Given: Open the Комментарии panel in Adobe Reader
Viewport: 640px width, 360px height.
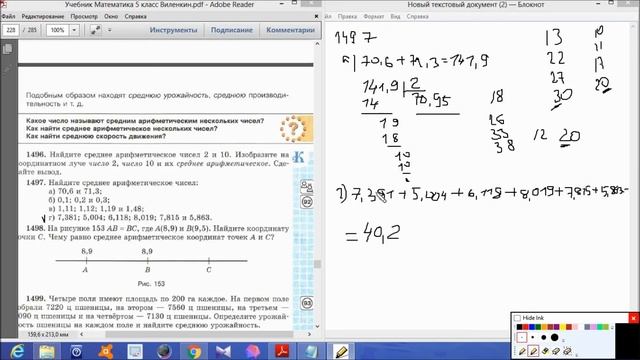Looking at the screenshot, I should point(291,30).
